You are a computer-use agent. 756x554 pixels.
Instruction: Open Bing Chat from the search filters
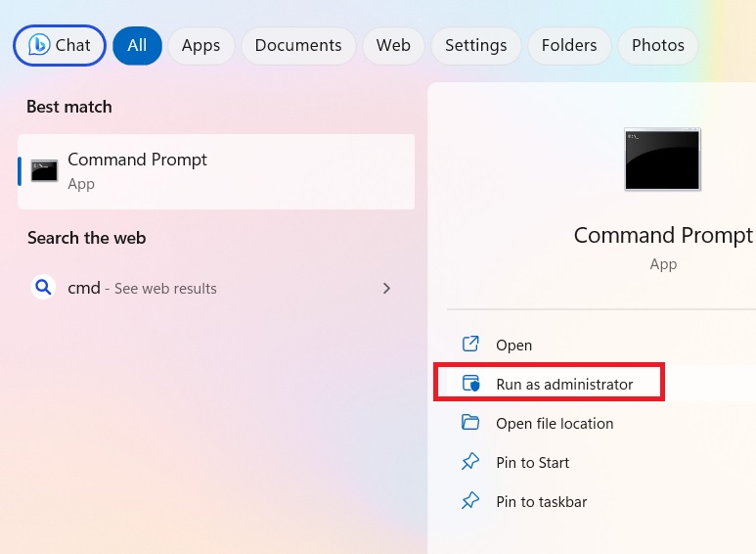click(59, 45)
